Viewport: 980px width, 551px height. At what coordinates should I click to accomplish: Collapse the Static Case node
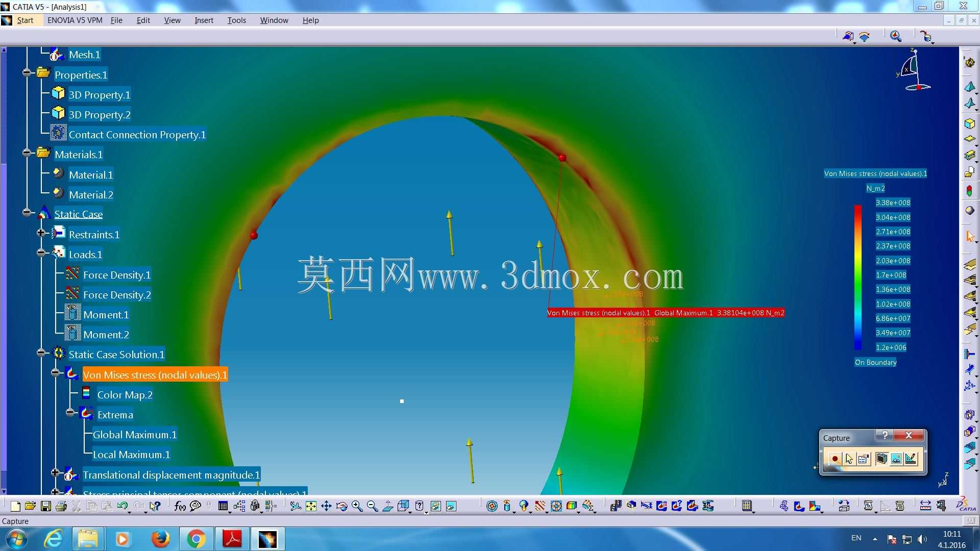[27, 212]
